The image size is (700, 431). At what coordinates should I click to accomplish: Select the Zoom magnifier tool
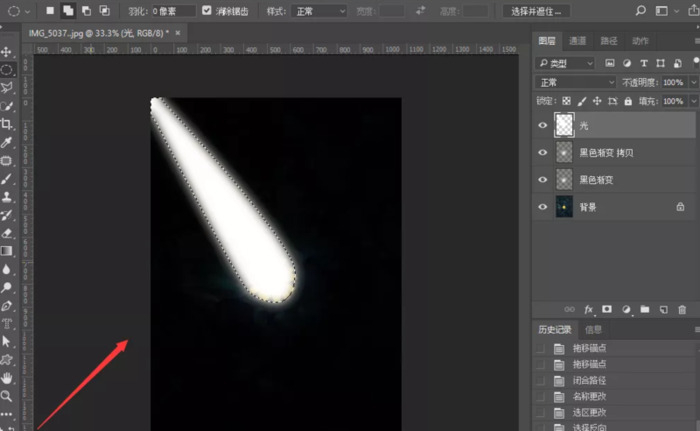coord(7,396)
